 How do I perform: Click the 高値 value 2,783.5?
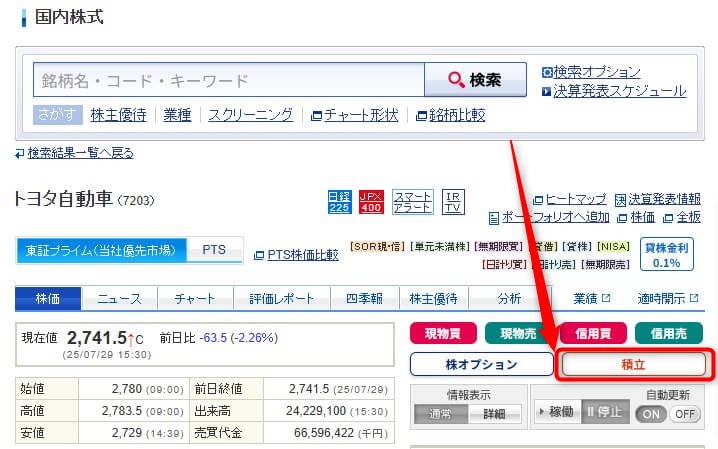point(122,411)
